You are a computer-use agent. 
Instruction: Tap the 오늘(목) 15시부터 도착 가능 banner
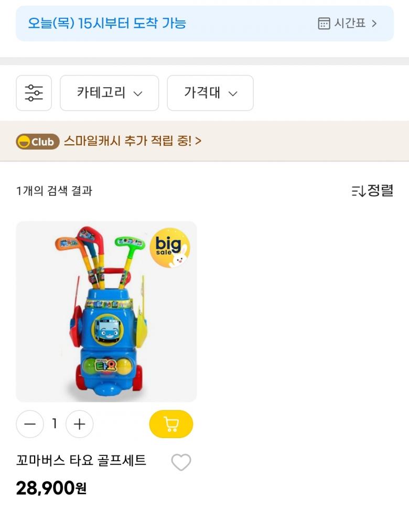click(107, 23)
